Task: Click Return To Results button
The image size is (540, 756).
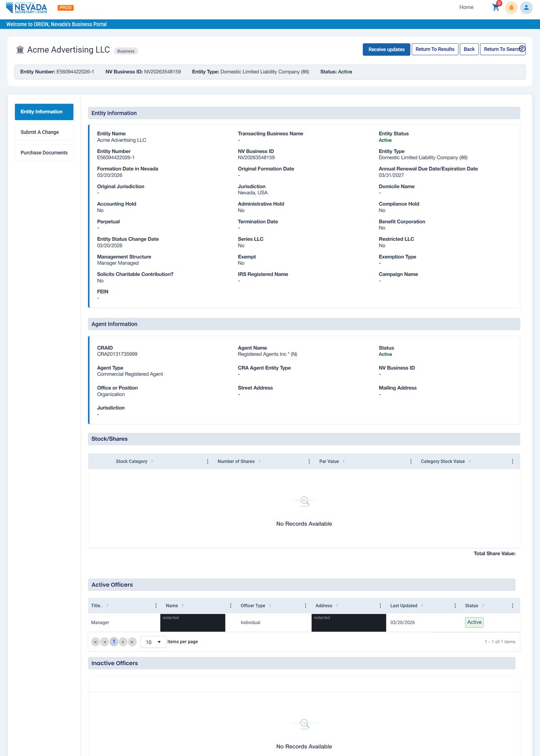Action: [435, 49]
